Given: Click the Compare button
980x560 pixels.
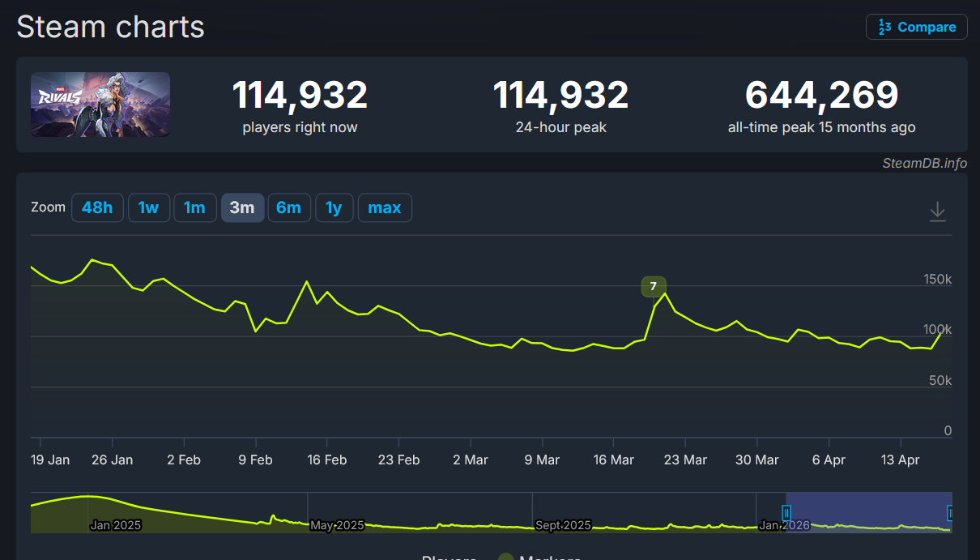Looking at the screenshot, I should (x=916, y=27).
